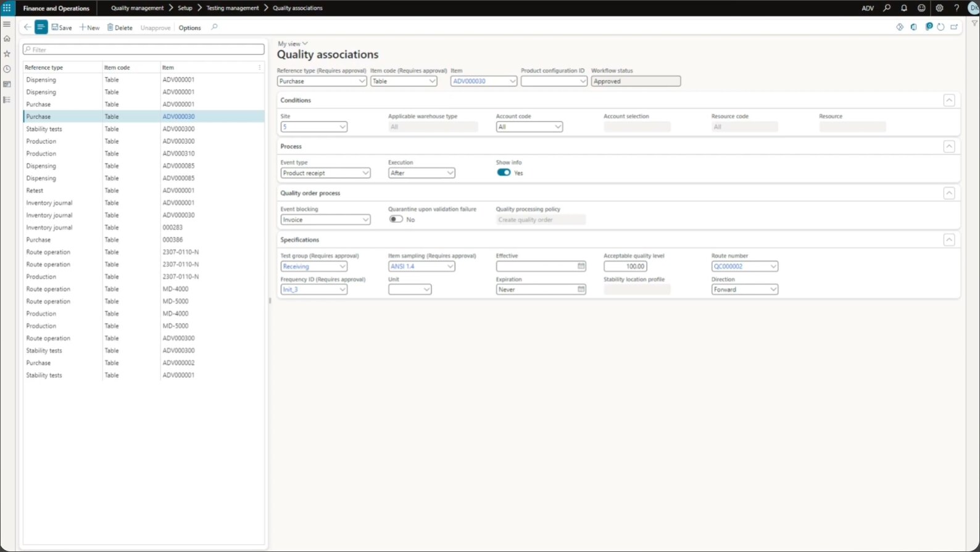This screenshot has width=980, height=552.
Task: Toggle Quarantine upon validation failure switch
Action: (396, 219)
